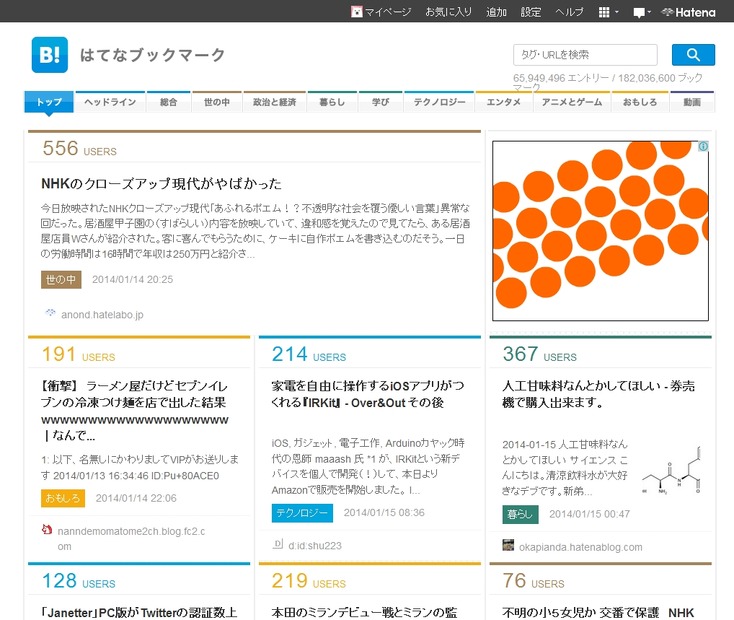The width and height of the screenshot is (734, 620).
Task: Open 設定 in the top bar
Action: 531,12
